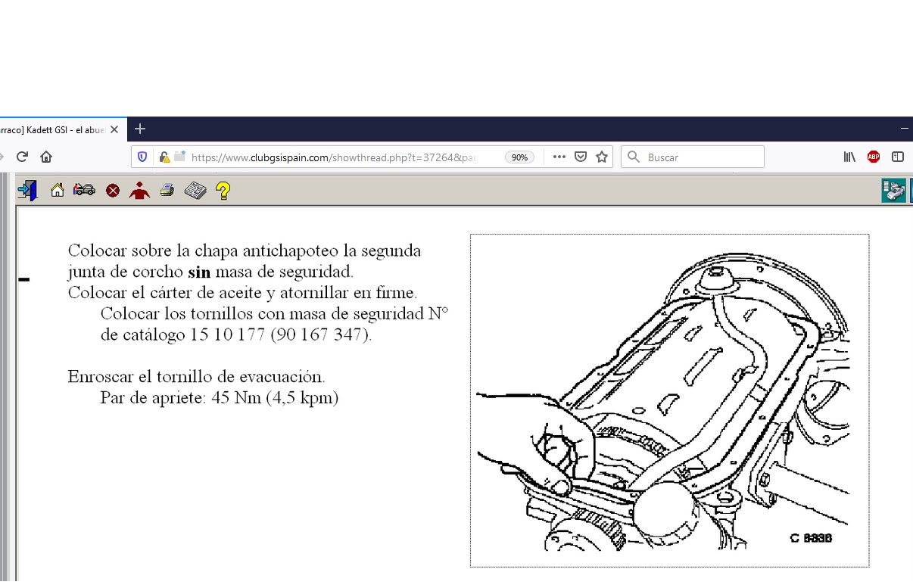Image resolution: width=913 pixels, height=588 pixels.
Task: Click the red circle X icon
Action: point(113,191)
